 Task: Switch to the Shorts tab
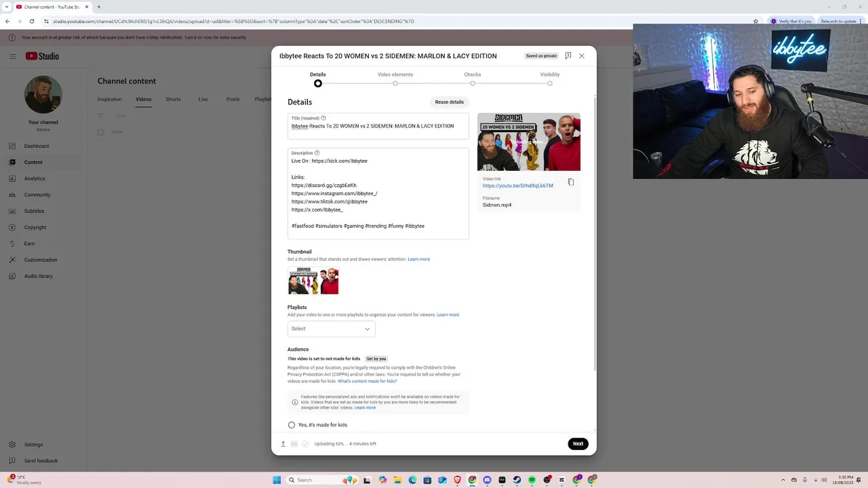click(x=174, y=99)
